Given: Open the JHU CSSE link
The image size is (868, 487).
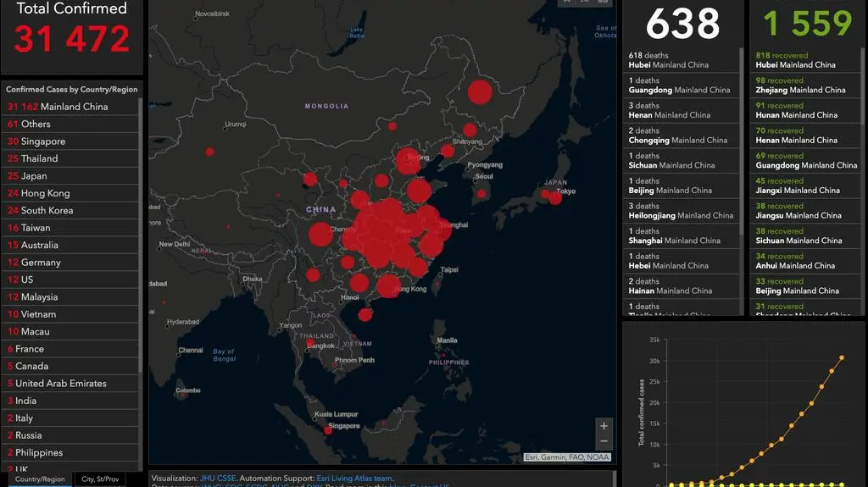Looking at the screenshot, I should [219, 479].
